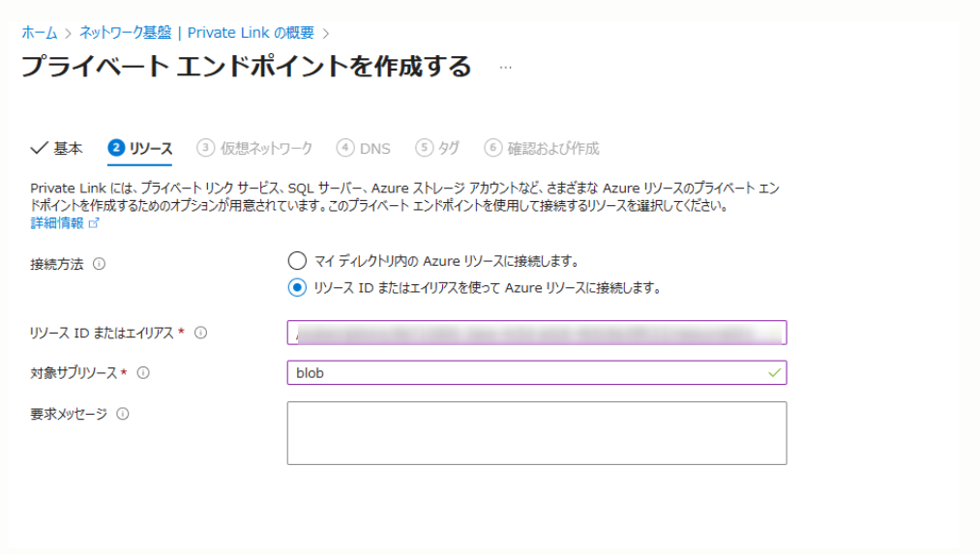The width and height of the screenshot is (980, 555).
Task: Focus the 要求メッセージ text area
Action: (x=536, y=433)
